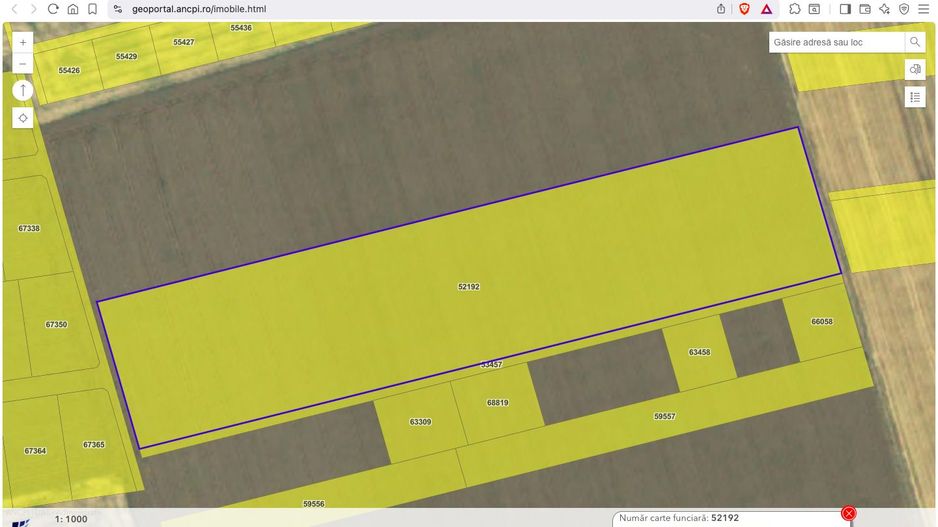Open the browser hamburger menu

[x=925, y=9]
